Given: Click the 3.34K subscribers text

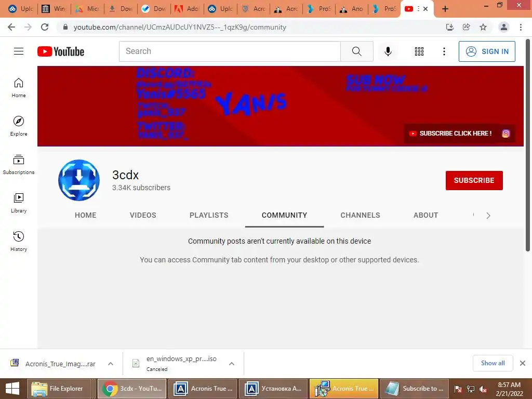Looking at the screenshot, I should point(141,188).
